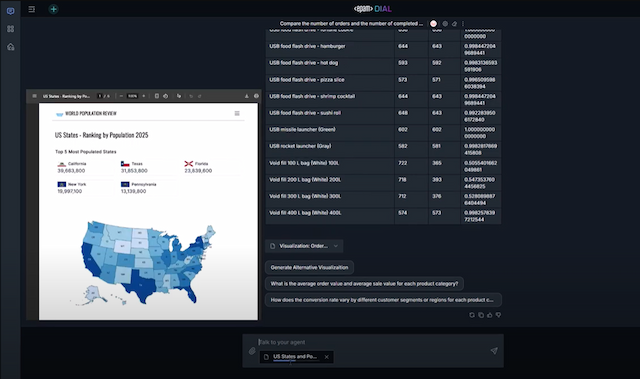Attach a file using the paperclip icon

pyautogui.click(x=252, y=351)
